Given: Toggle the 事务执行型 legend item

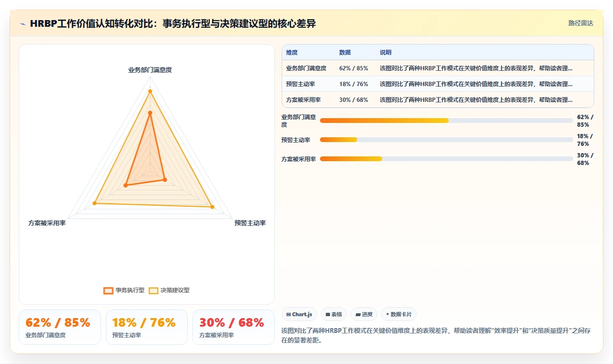Looking at the screenshot, I should pyautogui.click(x=124, y=290).
